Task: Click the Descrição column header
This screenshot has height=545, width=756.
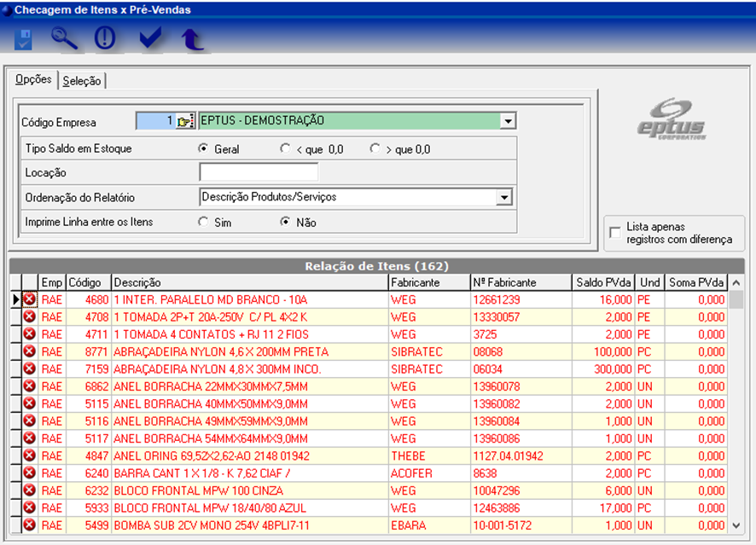Action: 249,282
